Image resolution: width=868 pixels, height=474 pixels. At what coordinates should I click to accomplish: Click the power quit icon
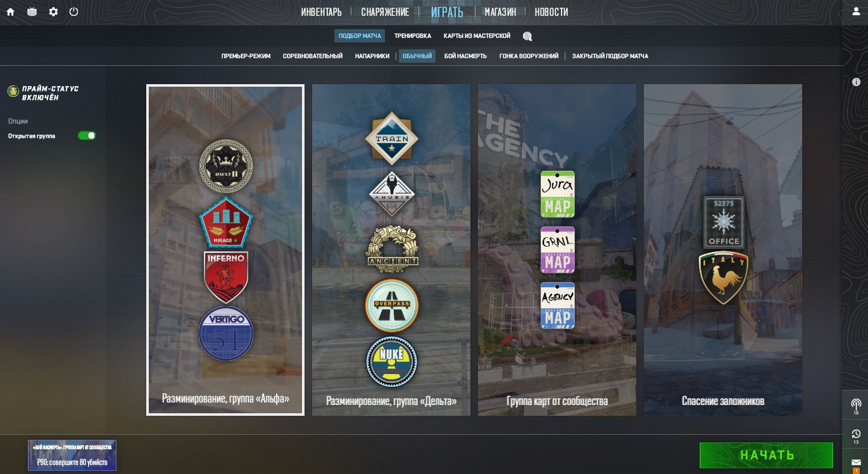(x=74, y=12)
